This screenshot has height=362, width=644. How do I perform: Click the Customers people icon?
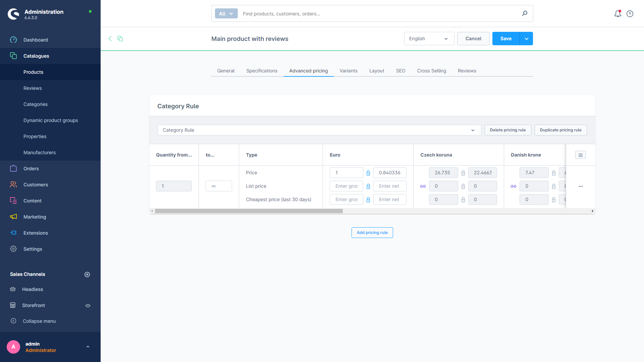click(13, 184)
